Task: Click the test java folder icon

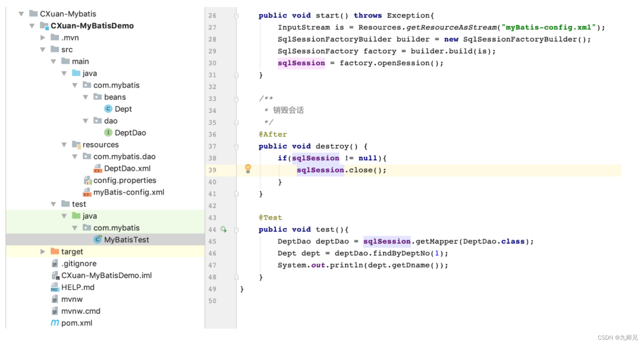Action: [76, 215]
